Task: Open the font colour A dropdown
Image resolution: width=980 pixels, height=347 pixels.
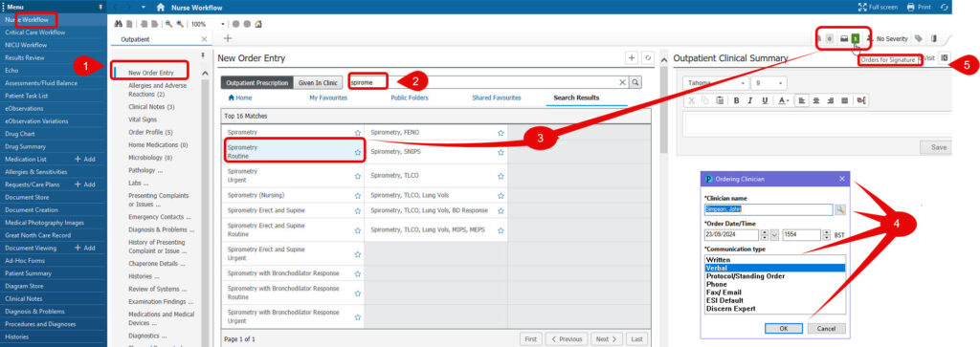Action: coord(784,100)
